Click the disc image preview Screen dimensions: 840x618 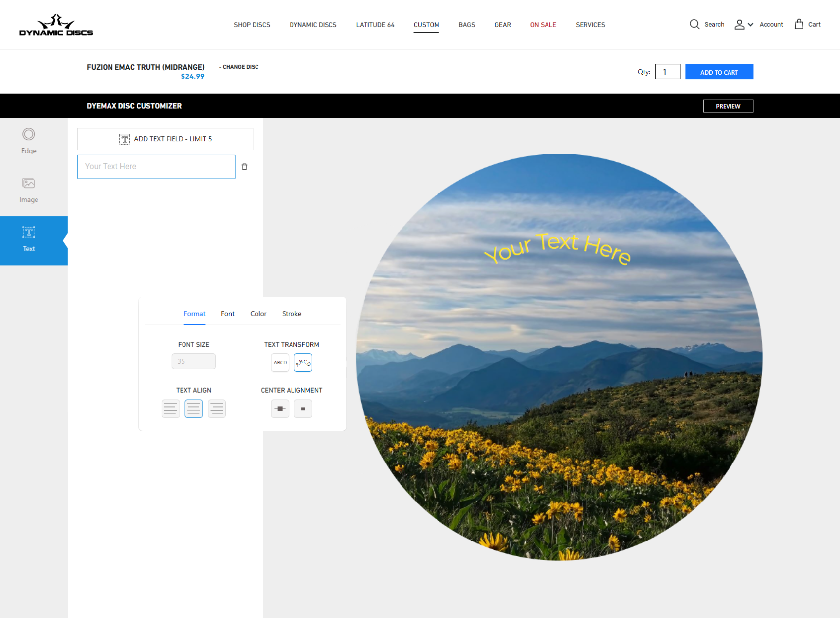pyautogui.click(x=559, y=357)
